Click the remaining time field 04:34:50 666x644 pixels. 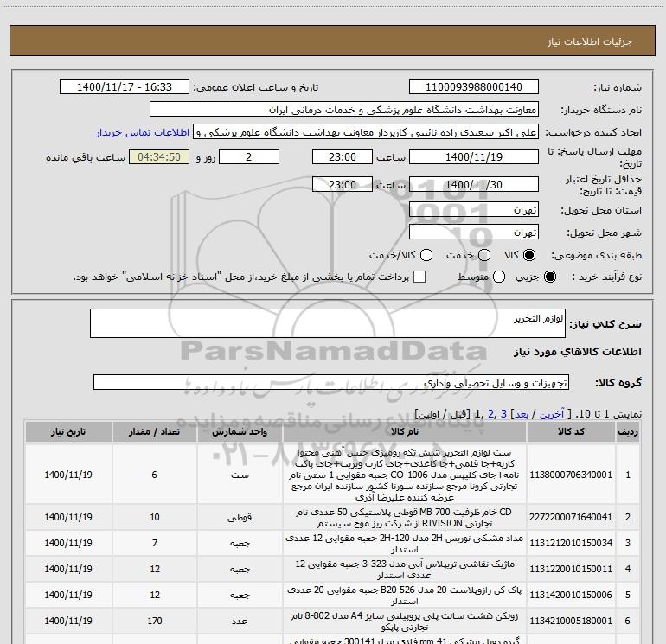(159, 156)
